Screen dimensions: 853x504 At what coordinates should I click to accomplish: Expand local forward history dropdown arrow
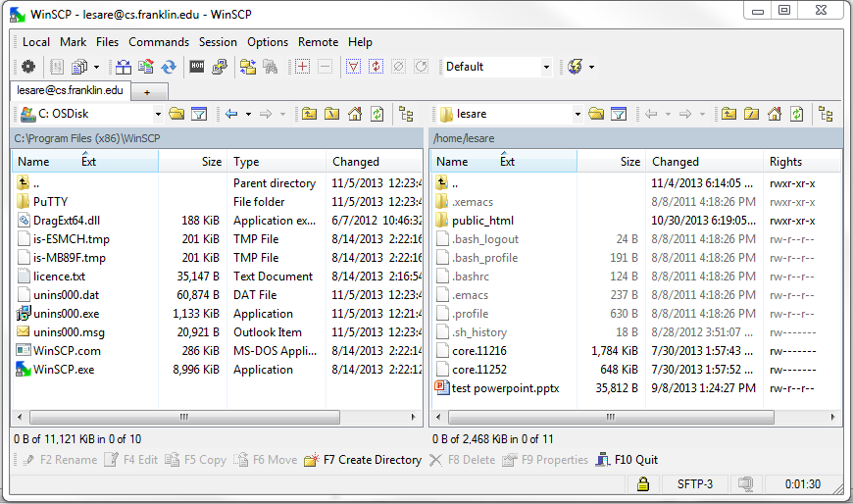tap(282, 115)
